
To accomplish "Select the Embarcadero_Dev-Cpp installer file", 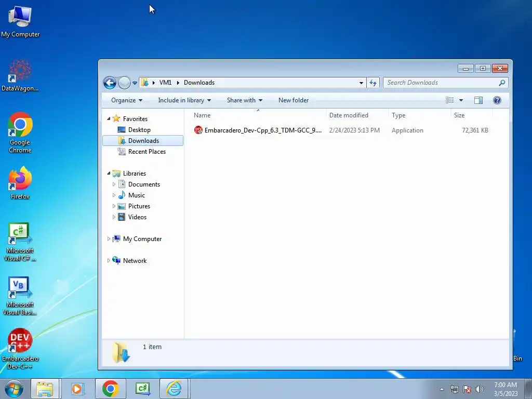I will click(263, 130).
